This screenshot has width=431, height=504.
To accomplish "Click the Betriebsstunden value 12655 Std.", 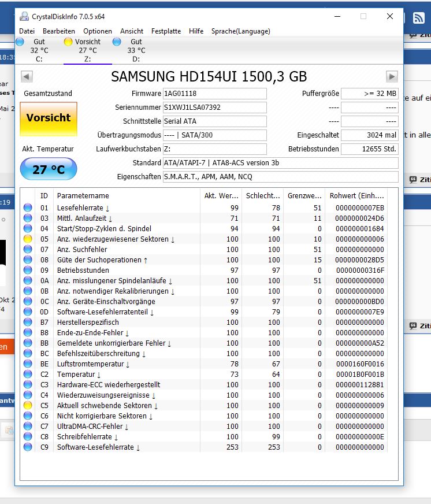I will pos(370,149).
